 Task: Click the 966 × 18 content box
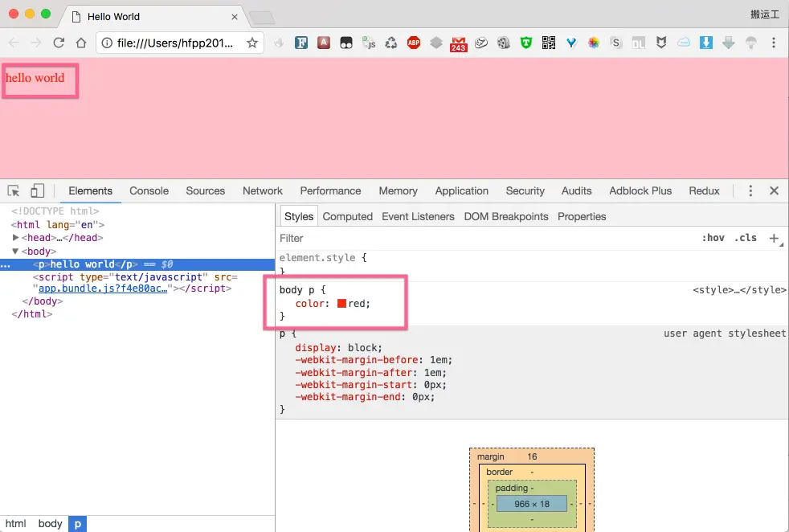(532, 504)
